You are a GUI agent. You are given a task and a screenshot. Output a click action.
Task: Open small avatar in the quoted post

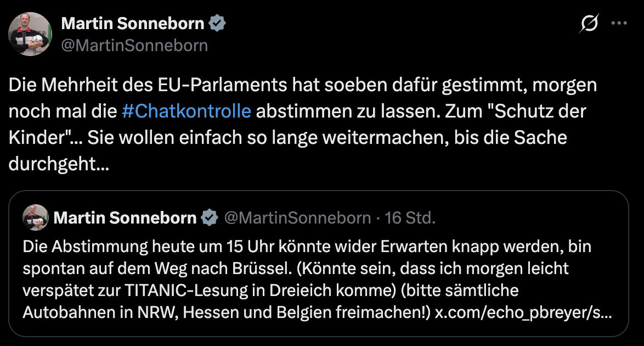pos(35,218)
